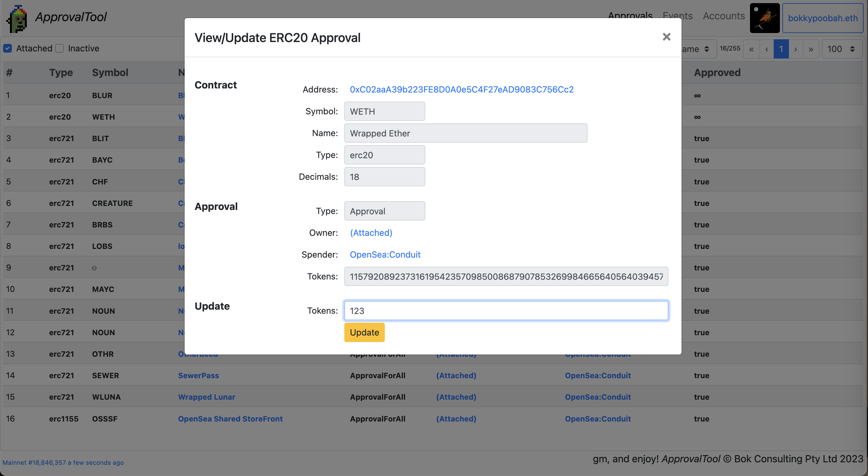The height and width of the screenshot is (476, 868).
Task: Go to next page arrow
Action: pos(795,49)
